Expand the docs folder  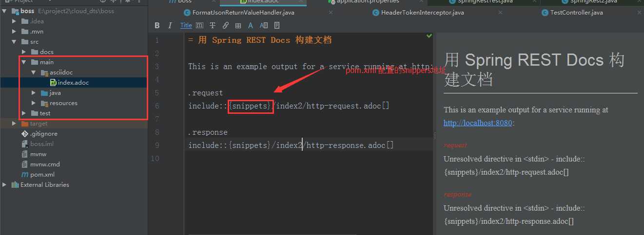click(x=24, y=52)
